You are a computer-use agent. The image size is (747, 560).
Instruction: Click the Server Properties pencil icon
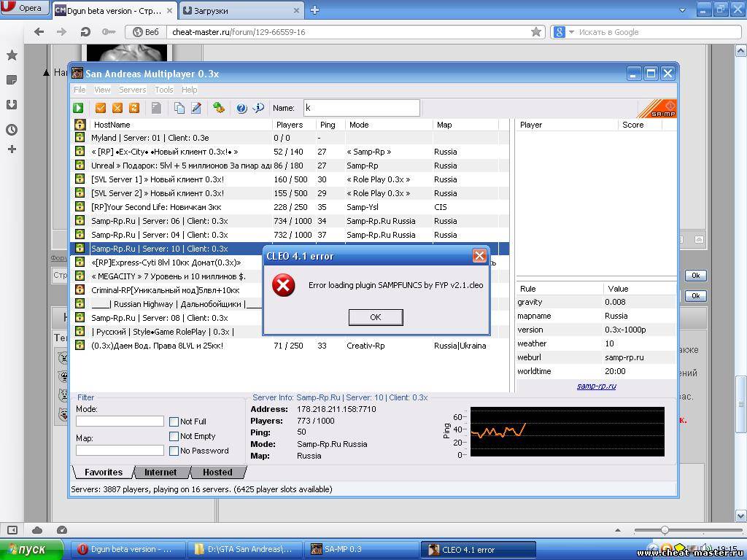(x=196, y=108)
